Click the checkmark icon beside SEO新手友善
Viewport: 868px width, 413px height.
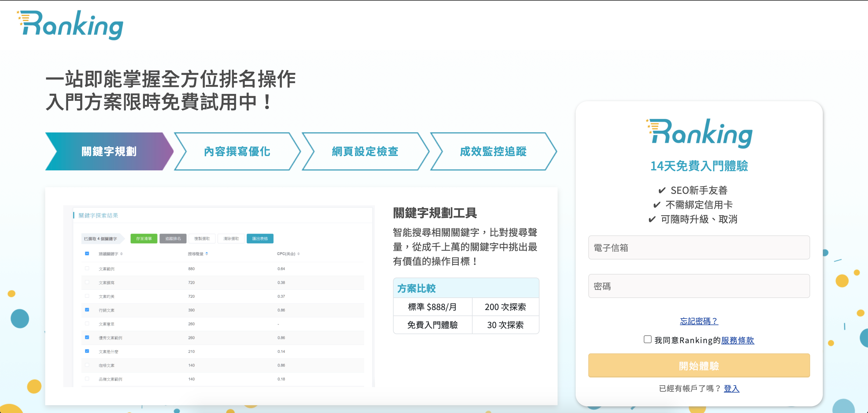click(662, 191)
